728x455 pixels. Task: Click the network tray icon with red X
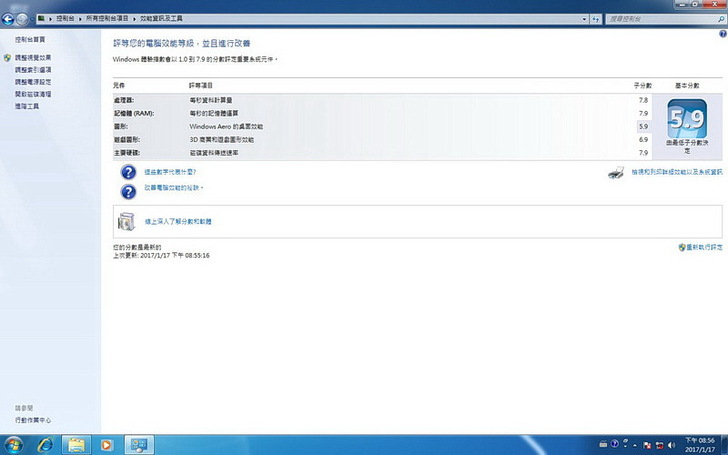[659, 445]
